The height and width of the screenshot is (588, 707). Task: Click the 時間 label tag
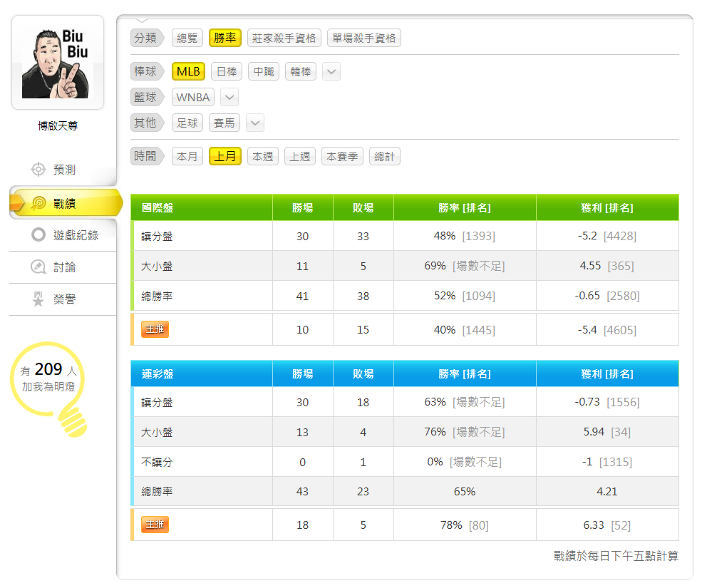point(147,157)
